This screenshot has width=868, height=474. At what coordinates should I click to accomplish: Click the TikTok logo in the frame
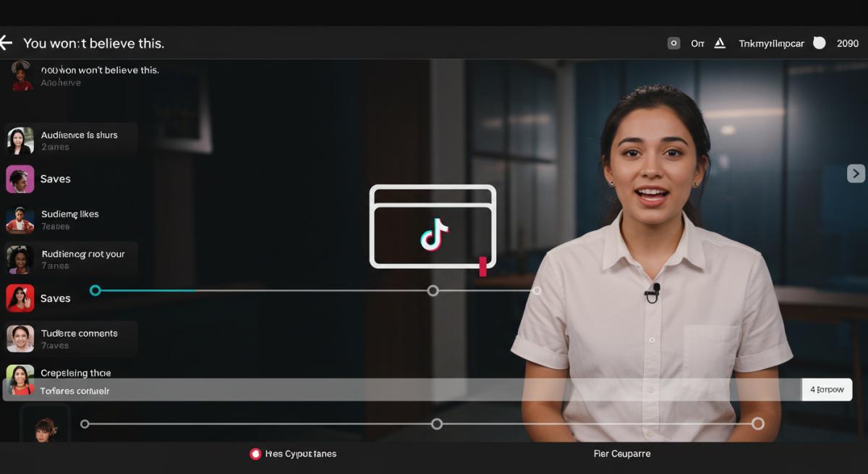(x=434, y=235)
